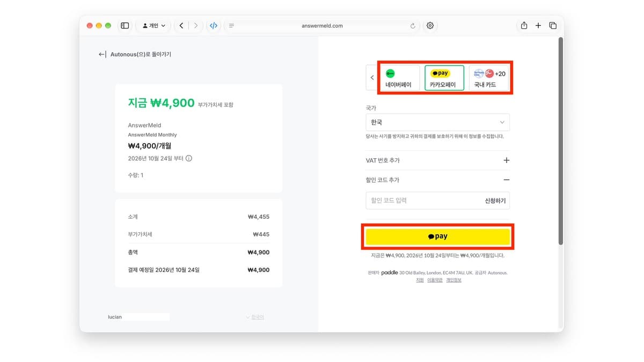The width and height of the screenshot is (644, 362).
Task: Pay with the yellow Kakao pay button
Action: (437, 237)
